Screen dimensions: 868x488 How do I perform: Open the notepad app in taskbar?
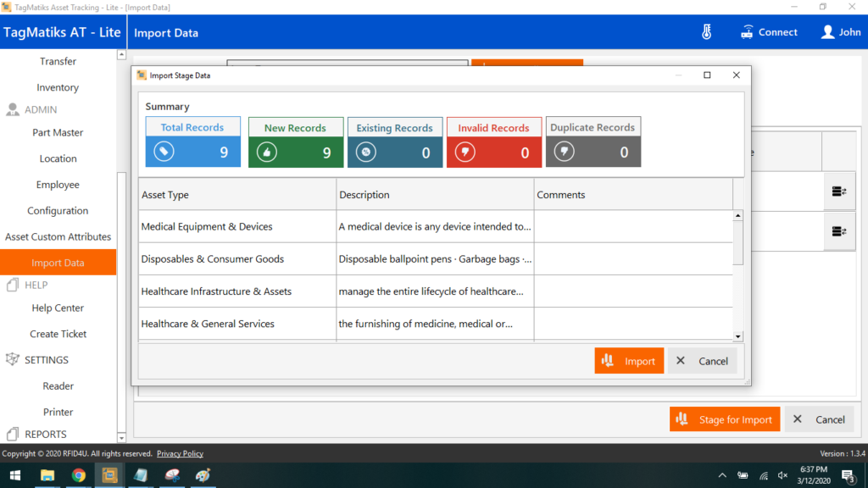(x=141, y=475)
